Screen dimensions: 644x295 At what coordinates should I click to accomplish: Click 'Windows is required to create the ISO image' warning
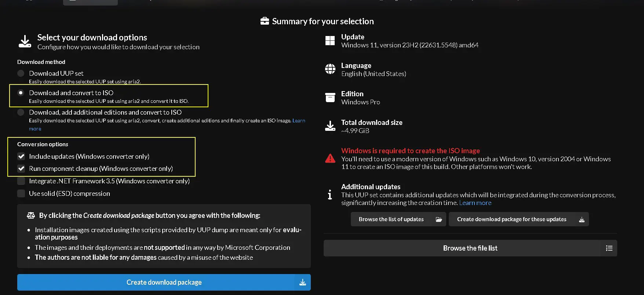click(x=411, y=151)
